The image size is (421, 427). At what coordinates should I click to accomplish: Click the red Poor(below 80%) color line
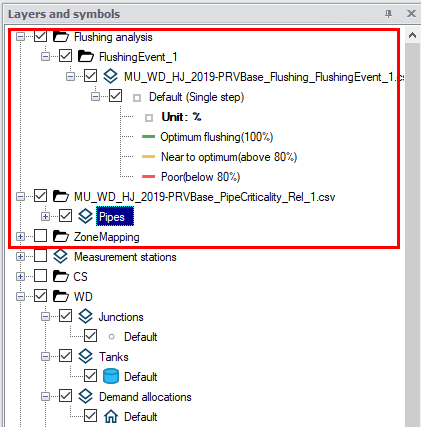point(148,177)
